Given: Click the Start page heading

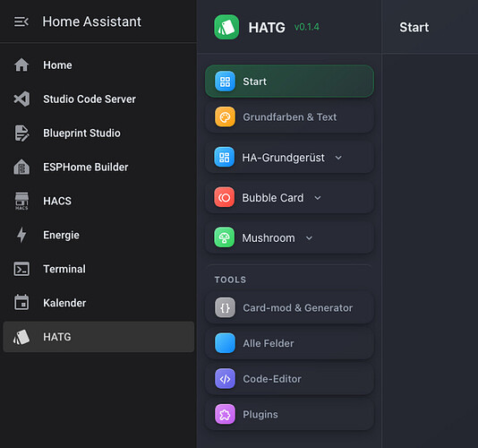Looking at the screenshot, I should [414, 27].
